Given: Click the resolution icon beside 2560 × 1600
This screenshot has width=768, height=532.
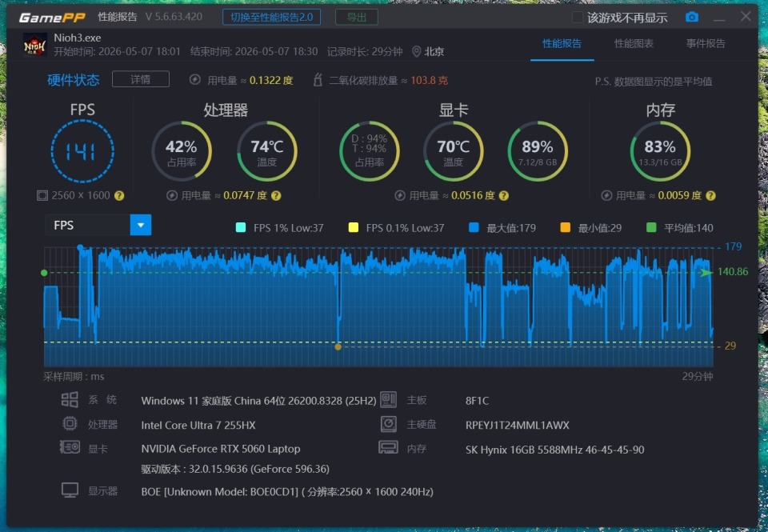Looking at the screenshot, I should (x=42, y=195).
